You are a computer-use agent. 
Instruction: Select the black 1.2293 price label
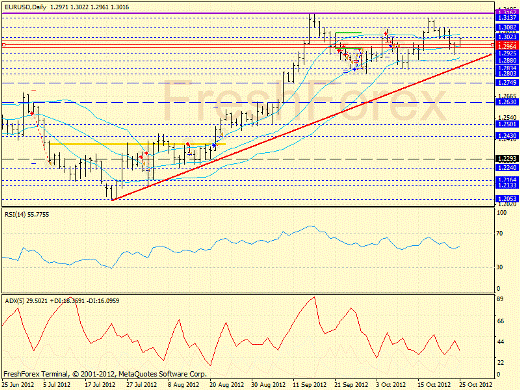(507, 159)
